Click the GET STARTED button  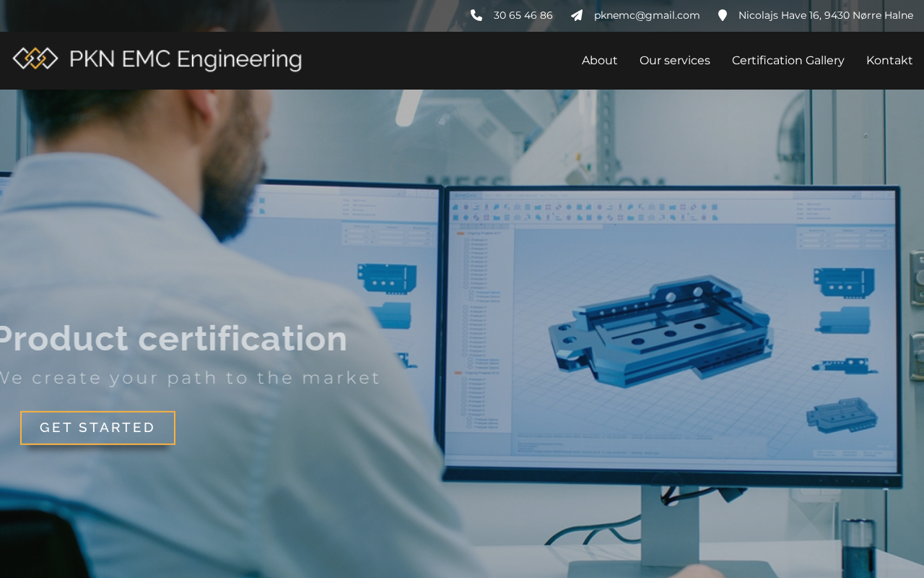(x=97, y=428)
